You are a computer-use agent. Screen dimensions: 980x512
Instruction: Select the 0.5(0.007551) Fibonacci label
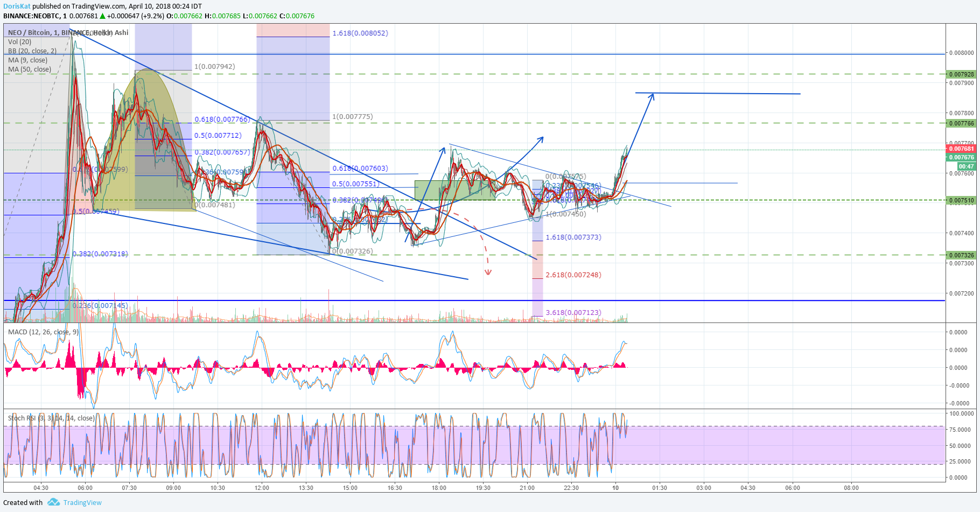[x=355, y=184]
